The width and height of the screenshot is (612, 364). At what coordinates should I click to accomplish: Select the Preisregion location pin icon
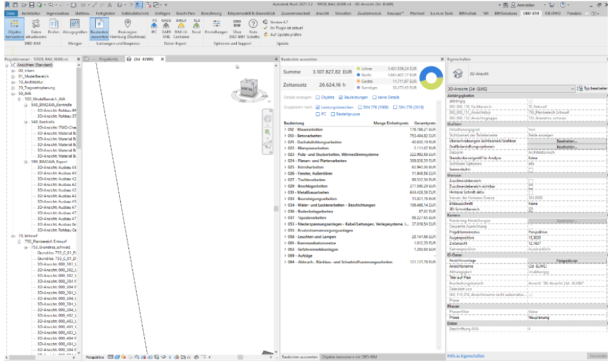[x=127, y=23]
